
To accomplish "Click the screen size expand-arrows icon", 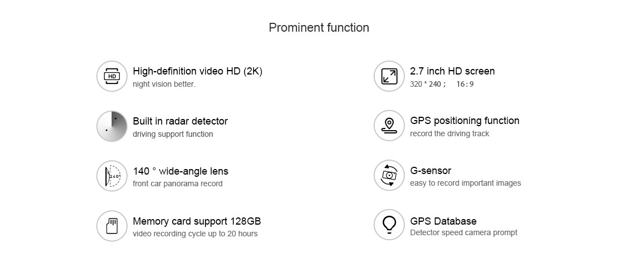I will pos(389,77).
